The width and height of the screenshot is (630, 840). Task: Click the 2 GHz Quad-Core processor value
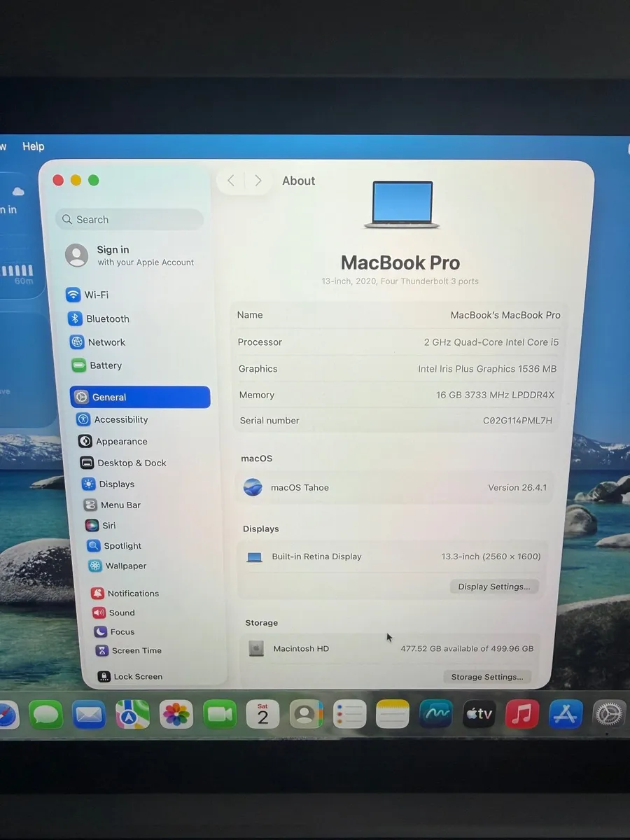click(491, 342)
